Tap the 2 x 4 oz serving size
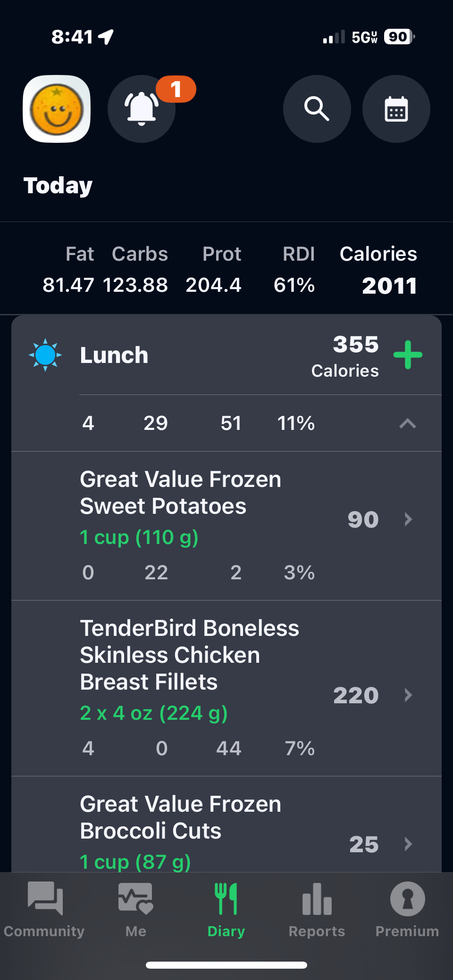Viewport: 453px width, 980px height. coord(154,713)
